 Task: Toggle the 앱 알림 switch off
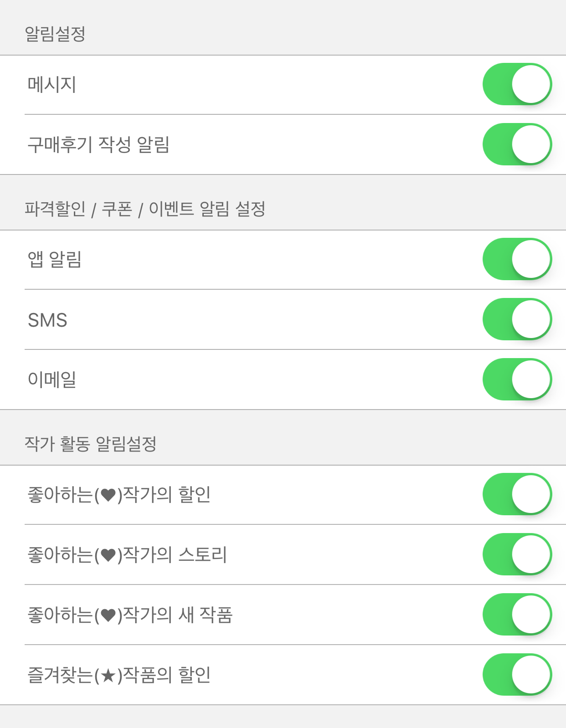pos(517,259)
